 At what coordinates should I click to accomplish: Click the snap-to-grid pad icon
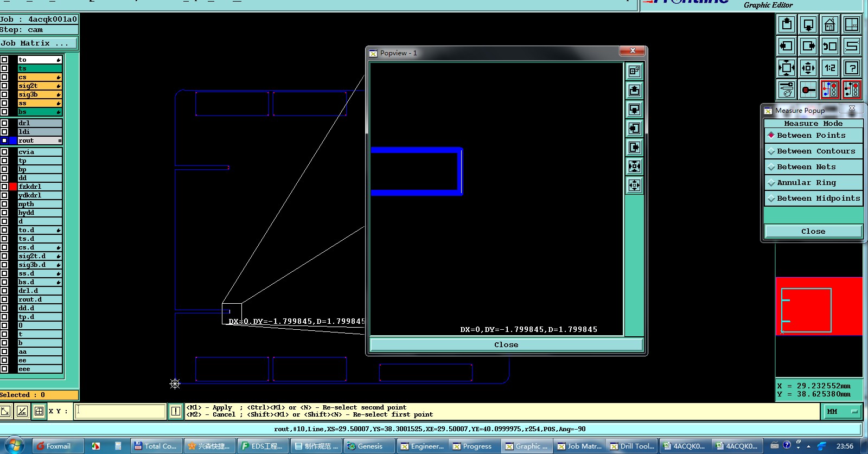[x=808, y=89]
